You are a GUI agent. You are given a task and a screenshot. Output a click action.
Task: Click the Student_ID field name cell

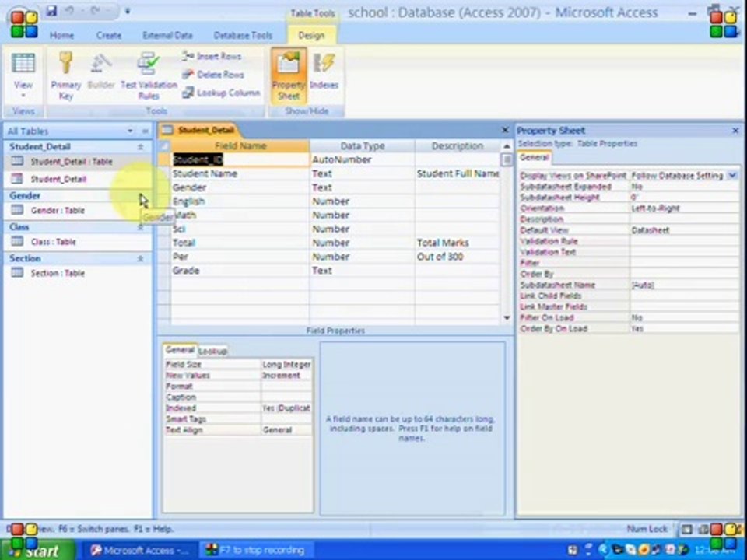click(240, 159)
